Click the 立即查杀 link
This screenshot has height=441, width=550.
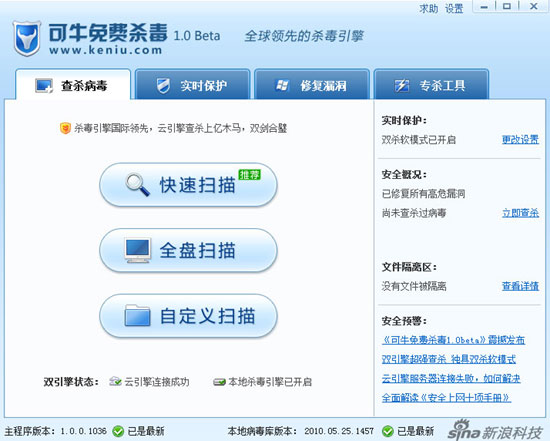[520, 213]
